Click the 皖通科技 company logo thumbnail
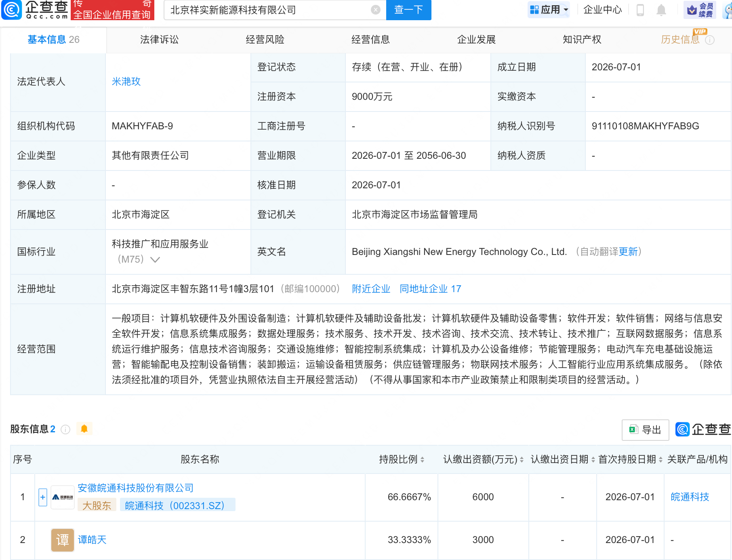This screenshot has height=560, width=732. 63,497
